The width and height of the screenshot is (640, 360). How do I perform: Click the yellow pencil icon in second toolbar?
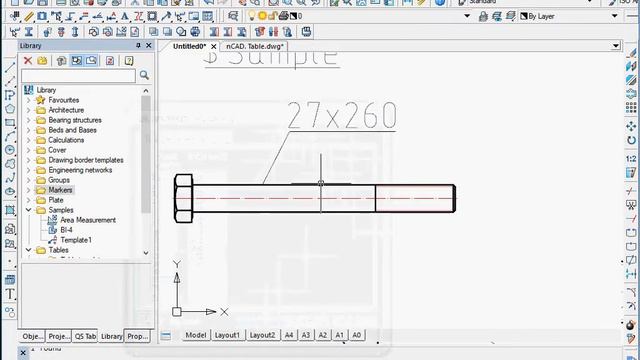coord(29,16)
